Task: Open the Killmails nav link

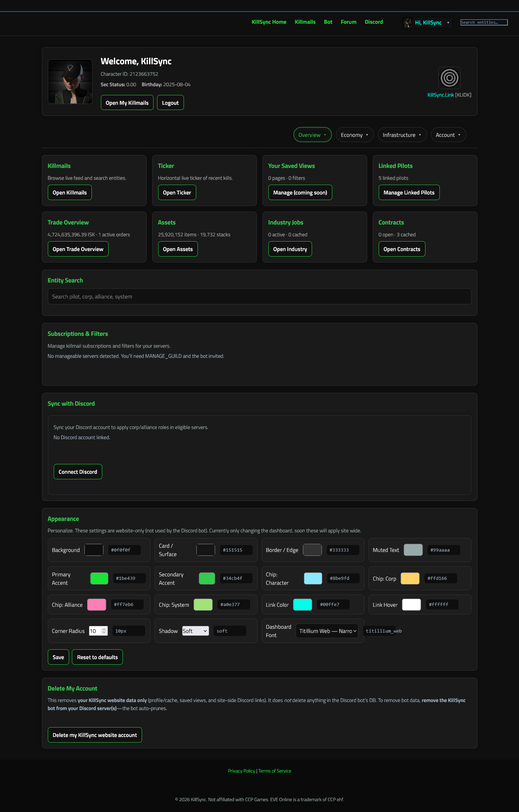Action: (x=305, y=22)
